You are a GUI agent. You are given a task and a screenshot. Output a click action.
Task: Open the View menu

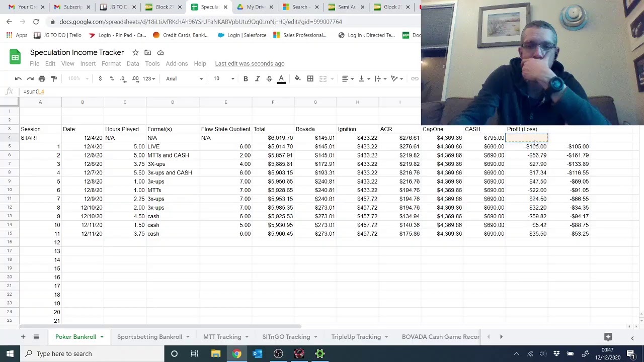pos(67,64)
